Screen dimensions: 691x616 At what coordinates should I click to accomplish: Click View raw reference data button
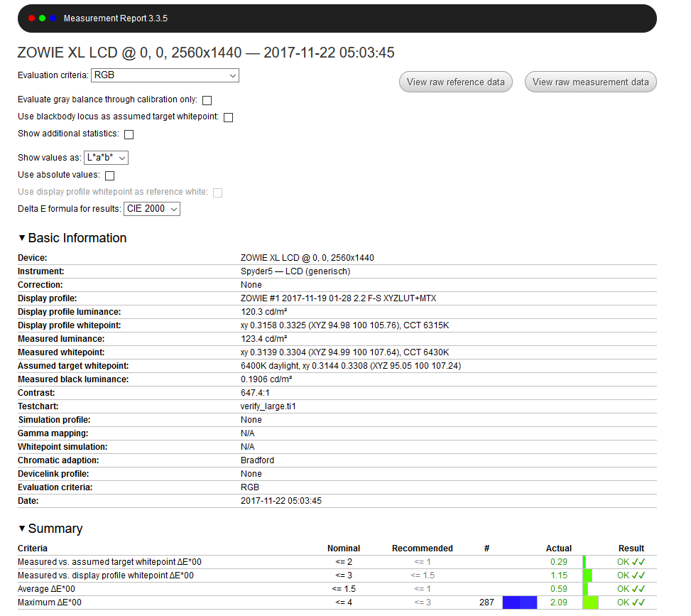pyautogui.click(x=456, y=82)
